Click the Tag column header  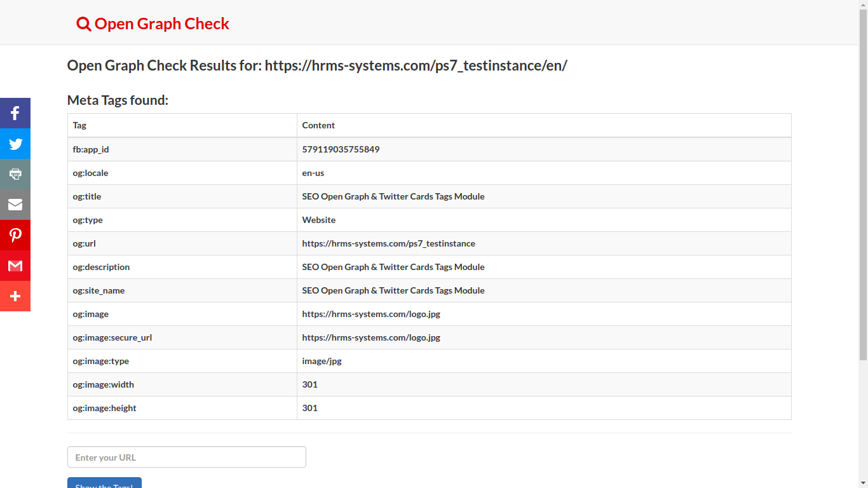[x=79, y=125]
